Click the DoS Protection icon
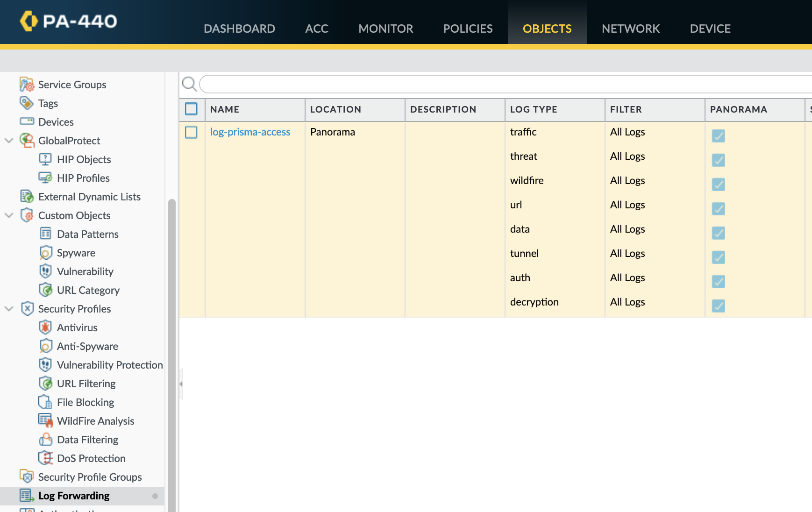Screen dimensions: 812x512 pos(46,458)
